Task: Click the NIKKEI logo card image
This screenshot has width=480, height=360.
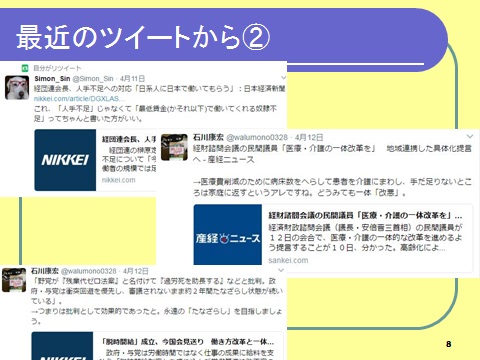Action: point(65,160)
